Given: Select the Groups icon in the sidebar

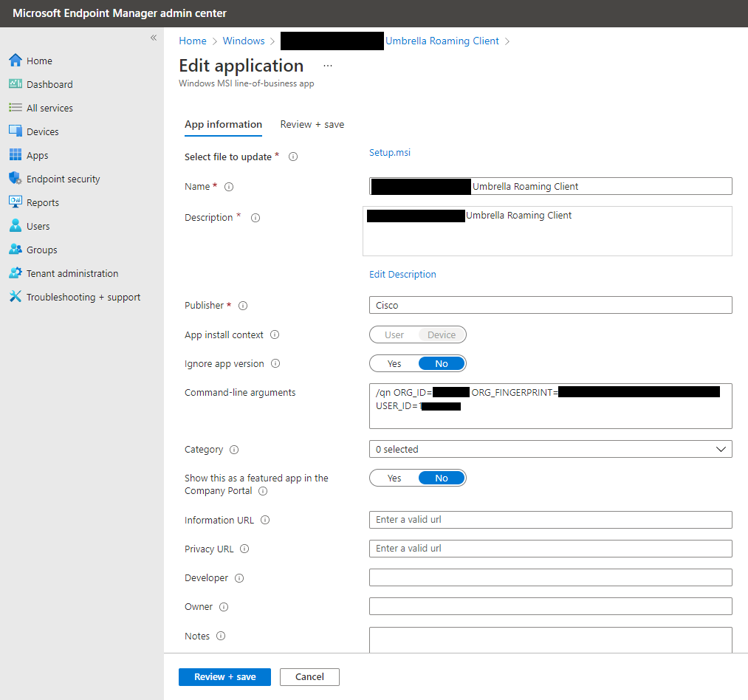Looking at the screenshot, I should (16, 249).
